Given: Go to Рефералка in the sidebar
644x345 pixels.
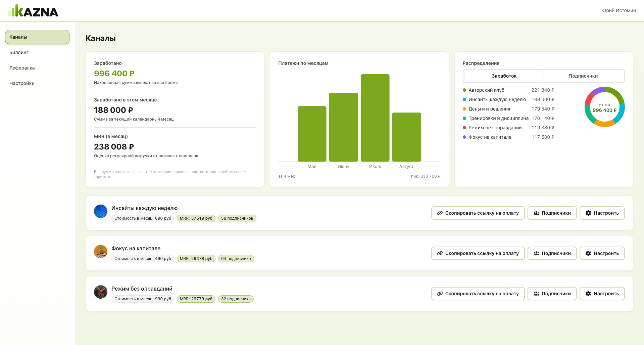Looking at the screenshot, I should click(37, 68).
